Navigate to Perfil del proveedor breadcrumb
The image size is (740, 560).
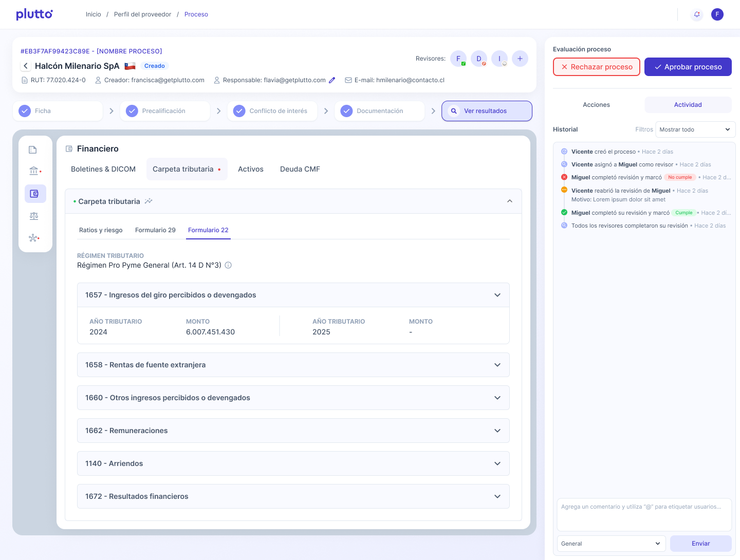[142, 14]
